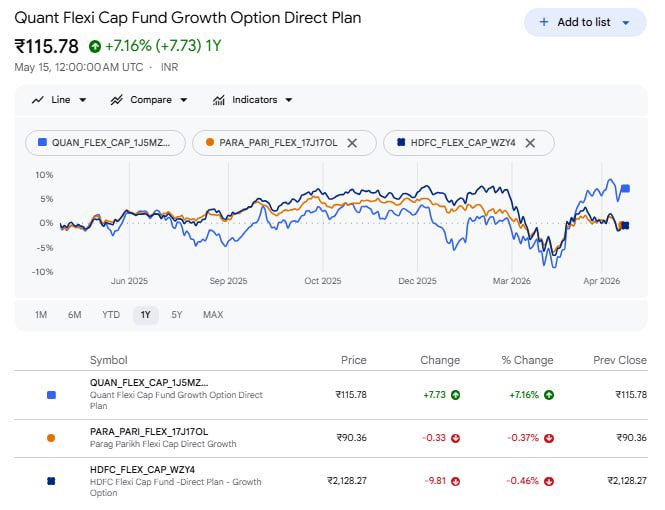Switch to the MAX time range
The width and height of the screenshot is (665, 510).
pyautogui.click(x=213, y=315)
